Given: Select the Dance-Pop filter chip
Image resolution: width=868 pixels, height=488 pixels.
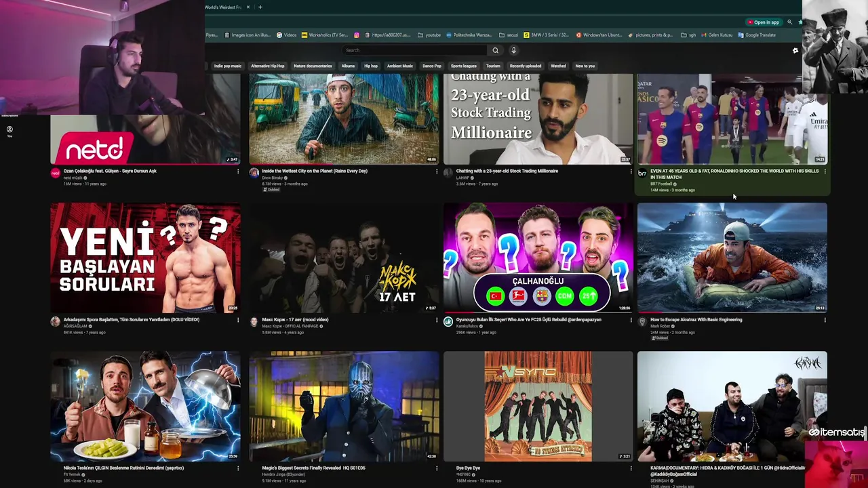Looking at the screenshot, I should pyautogui.click(x=432, y=66).
